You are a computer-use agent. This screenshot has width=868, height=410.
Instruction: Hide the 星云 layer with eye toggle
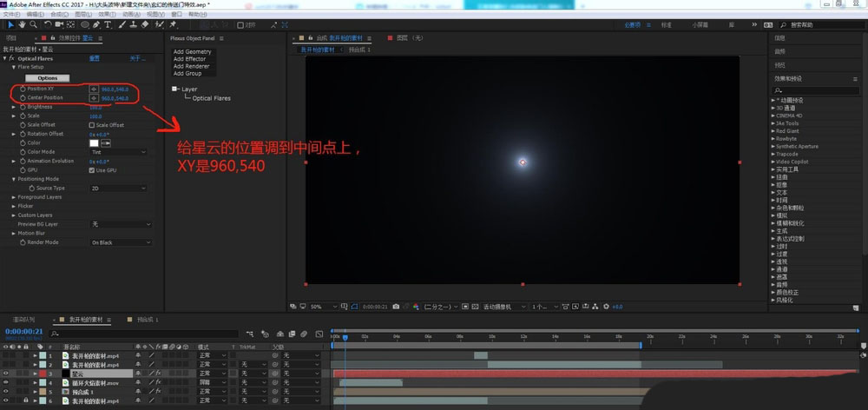(x=6, y=373)
